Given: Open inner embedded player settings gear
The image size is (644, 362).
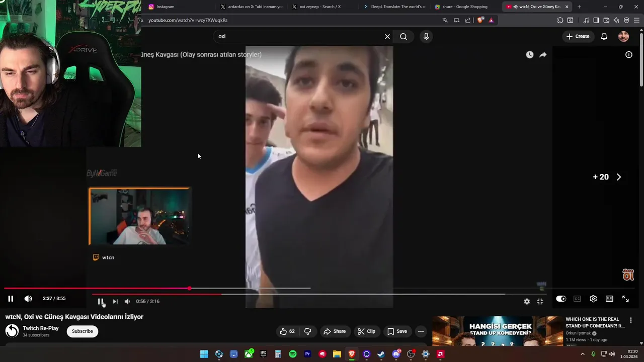Looking at the screenshot, I should point(527,301).
